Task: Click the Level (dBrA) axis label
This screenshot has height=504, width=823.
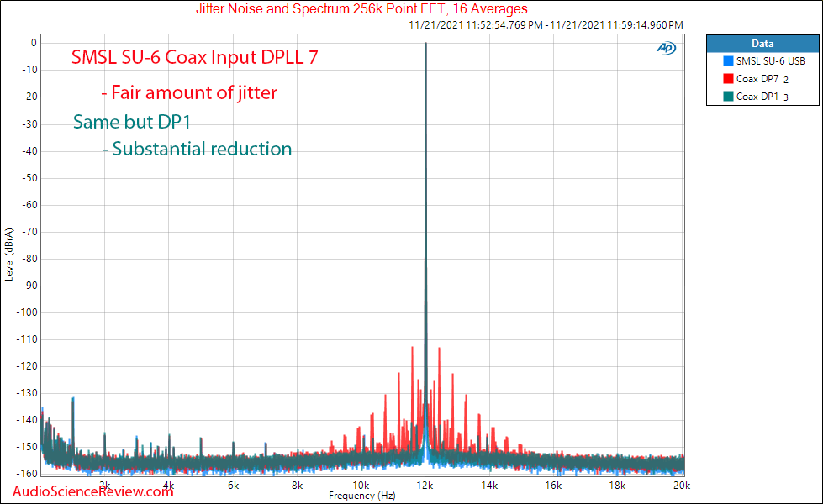Action: click(x=9, y=255)
